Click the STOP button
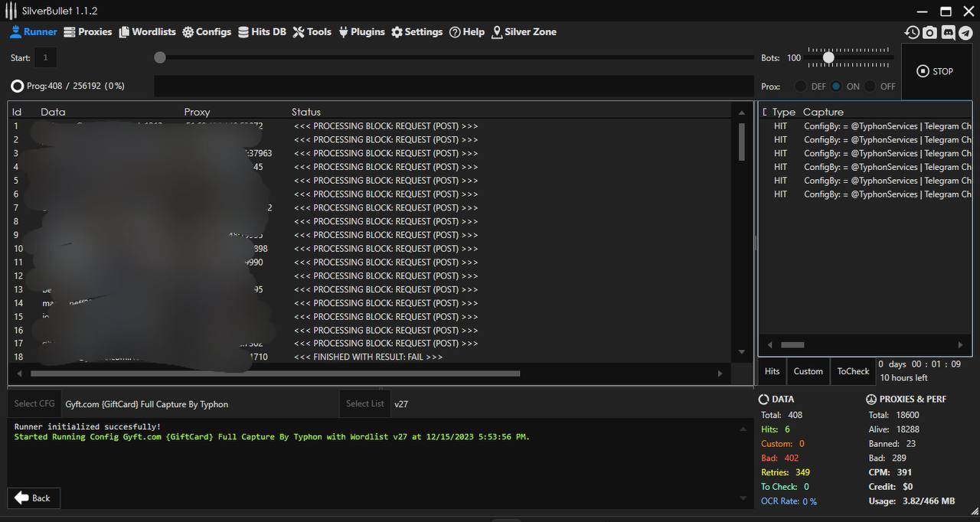The height and width of the screenshot is (522, 980). click(x=936, y=71)
